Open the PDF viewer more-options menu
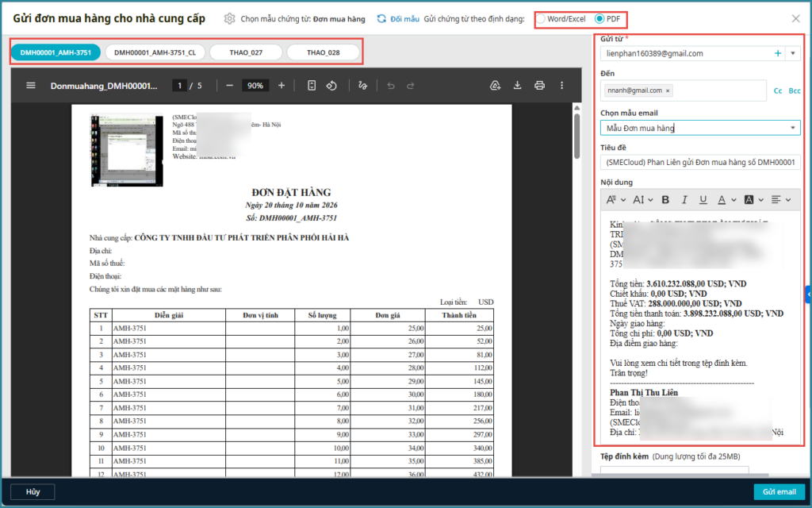Image resolution: width=812 pixels, height=508 pixels. click(x=562, y=86)
